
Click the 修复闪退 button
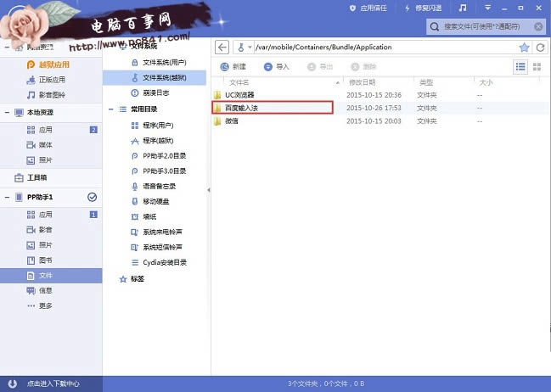click(423, 8)
